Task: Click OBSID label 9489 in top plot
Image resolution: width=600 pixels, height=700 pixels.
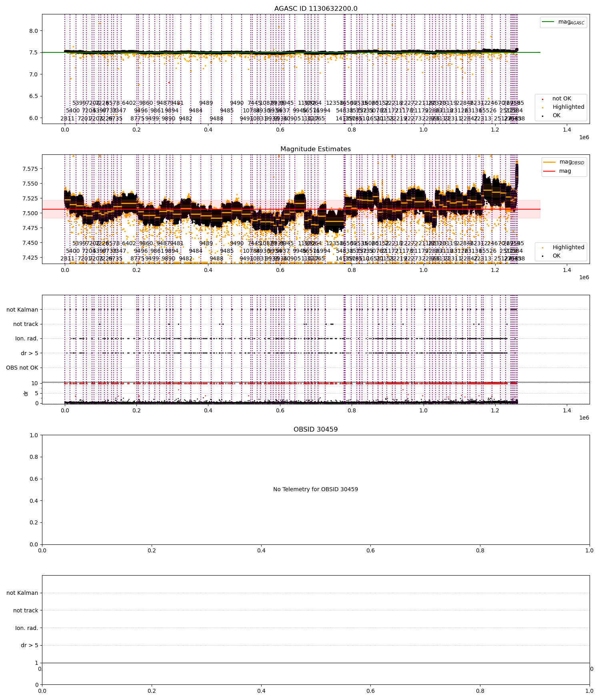Action: tap(206, 103)
